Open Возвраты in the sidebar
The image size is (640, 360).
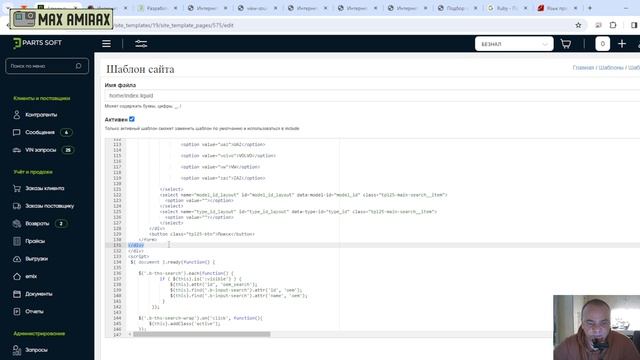click(x=37, y=223)
